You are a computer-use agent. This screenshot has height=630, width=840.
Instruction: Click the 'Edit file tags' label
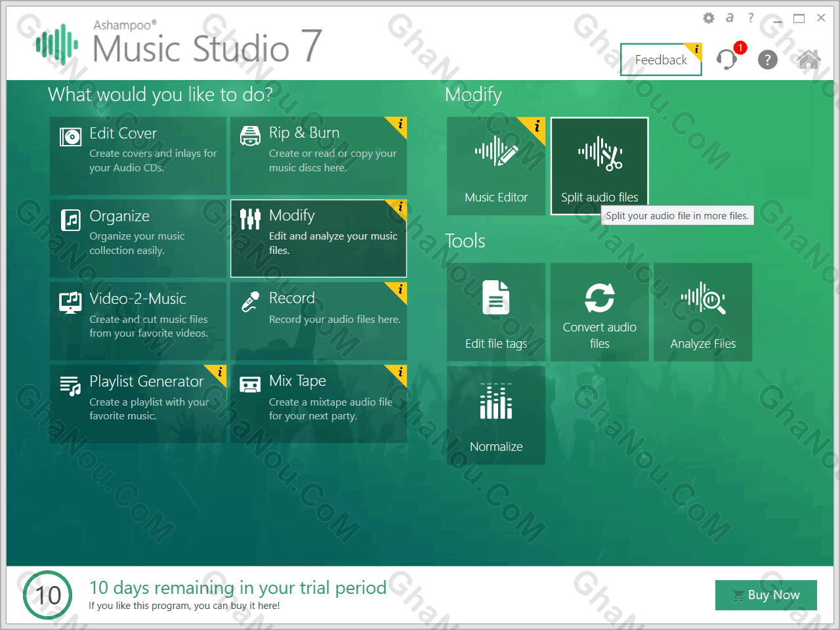click(x=496, y=344)
